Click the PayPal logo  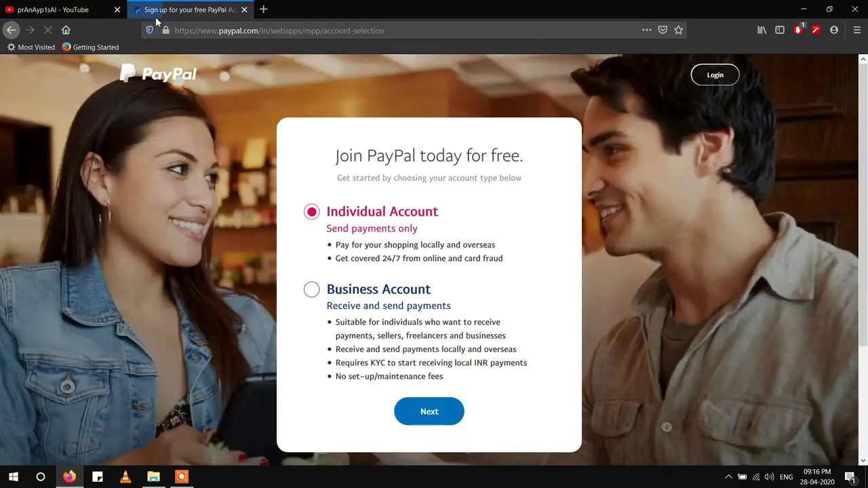click(x=158, y=73)
